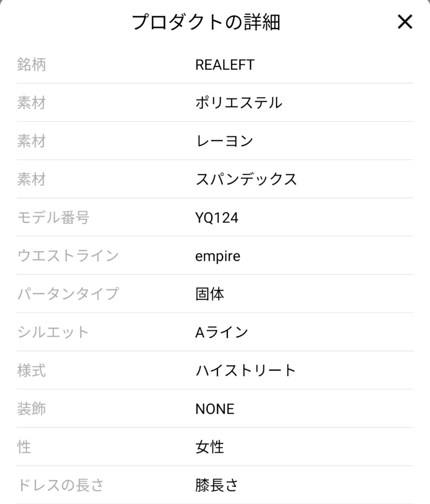The height and width of the screenshot is (504, 430).
Task: Select the ハイストリート style value
Action: [x=245, y=371]
